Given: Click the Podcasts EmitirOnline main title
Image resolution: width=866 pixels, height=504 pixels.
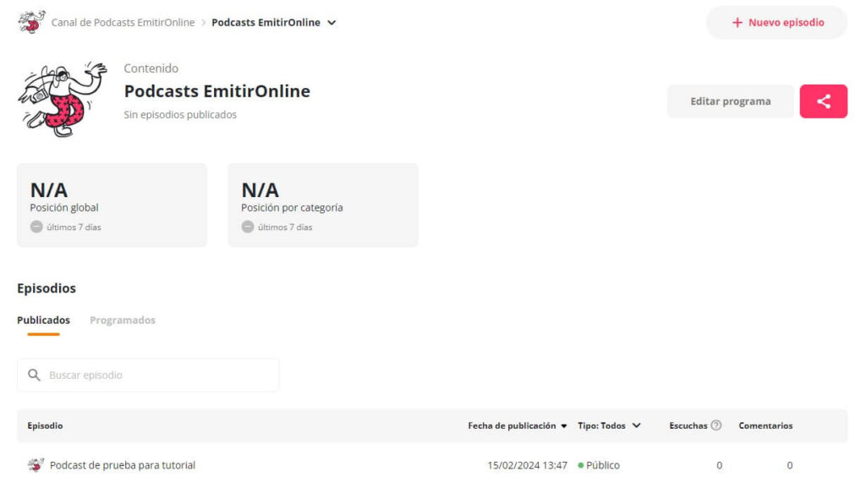Looking at the screenshot, I should 217,91.
